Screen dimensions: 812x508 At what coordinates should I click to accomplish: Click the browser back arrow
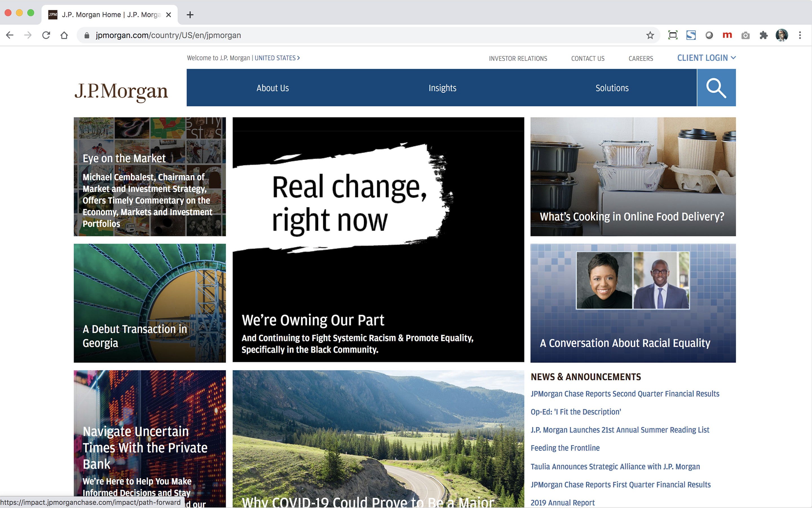click(10, 35)
